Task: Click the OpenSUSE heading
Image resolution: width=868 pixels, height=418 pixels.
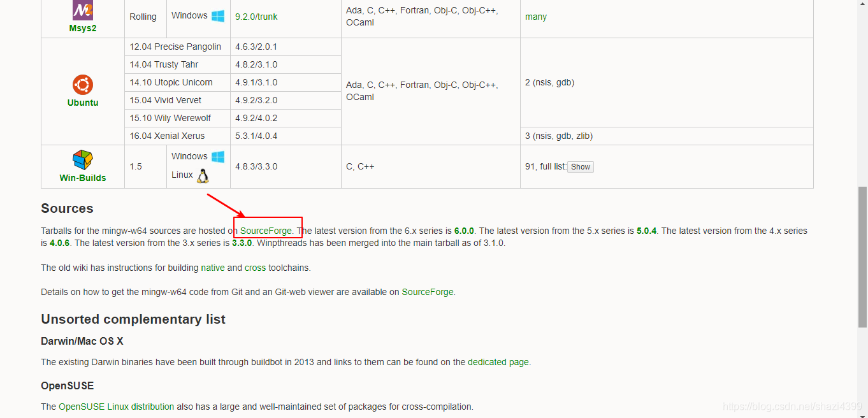Action: click(x=68, y=386)
